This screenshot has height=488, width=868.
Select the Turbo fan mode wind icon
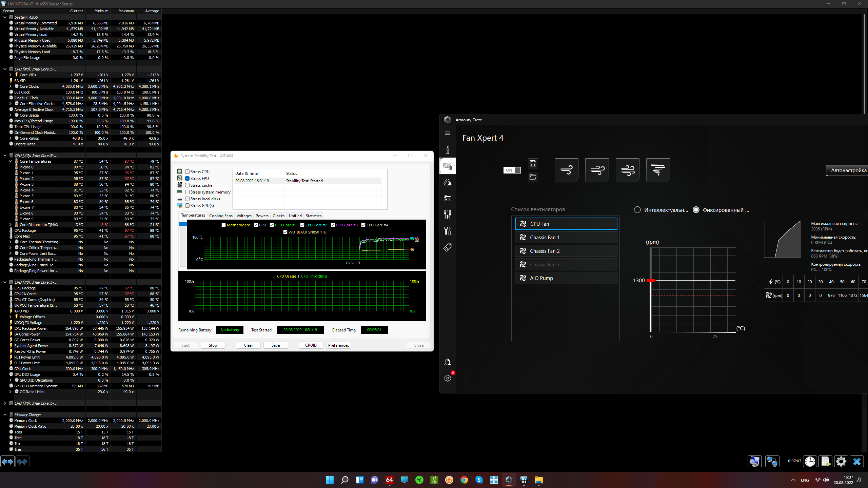tap(627, 170)
